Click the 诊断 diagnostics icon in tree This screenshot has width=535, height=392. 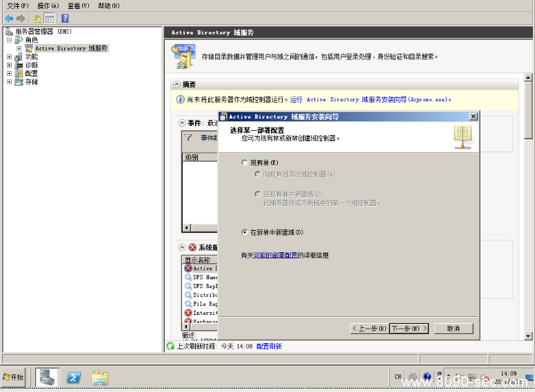point(19,65)
